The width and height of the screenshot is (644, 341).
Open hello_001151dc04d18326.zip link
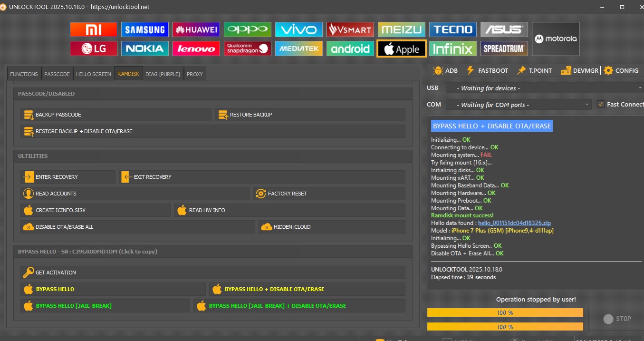(514, 223)
